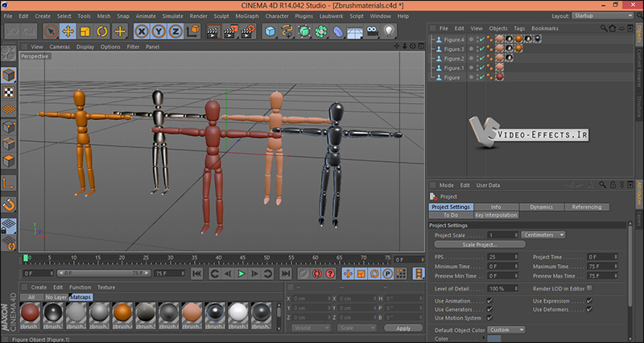Open the floor environment objects icon

click(x=355, y=31)
